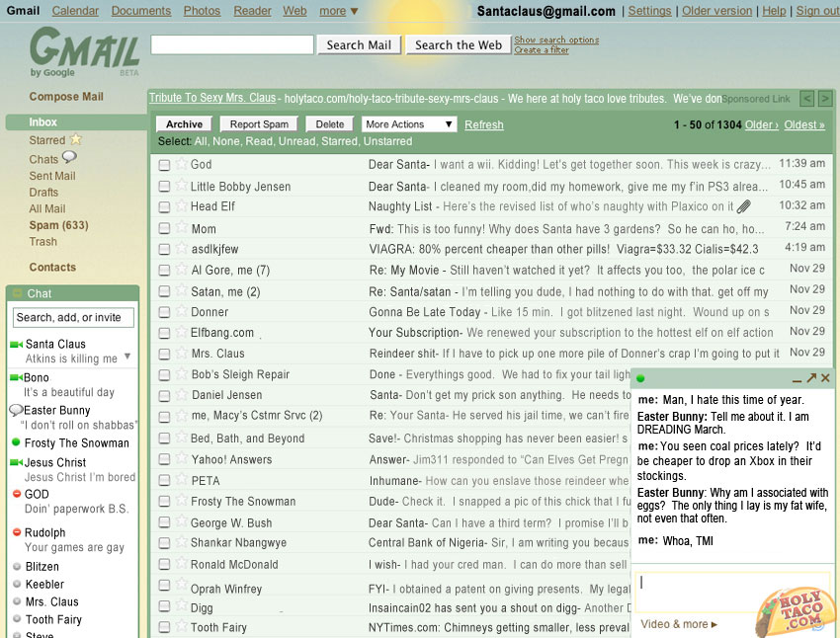Show next sponsored link arrow
Viewport: 840px width, 638px height.
click(x=825, y=99)
